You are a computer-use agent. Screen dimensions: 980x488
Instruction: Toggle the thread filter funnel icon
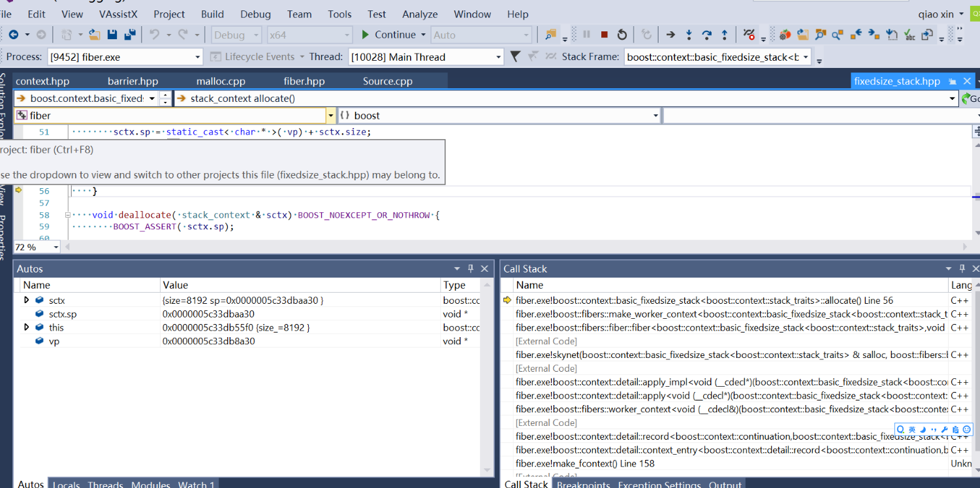pos(514,57)
